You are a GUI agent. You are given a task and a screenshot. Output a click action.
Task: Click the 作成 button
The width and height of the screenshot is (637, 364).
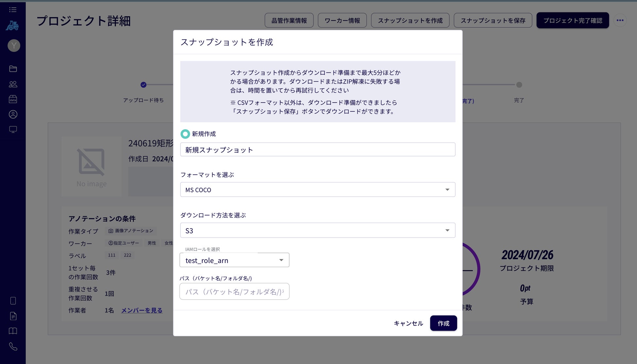coord(443,323)
